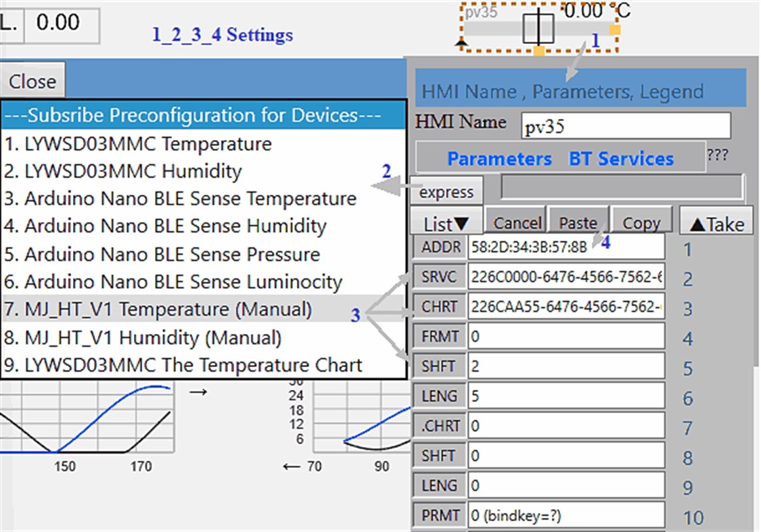The width and height of the screenshot is (761, 532).
Task: Switch to the BT Services tab
Action: tap(621, 159)
